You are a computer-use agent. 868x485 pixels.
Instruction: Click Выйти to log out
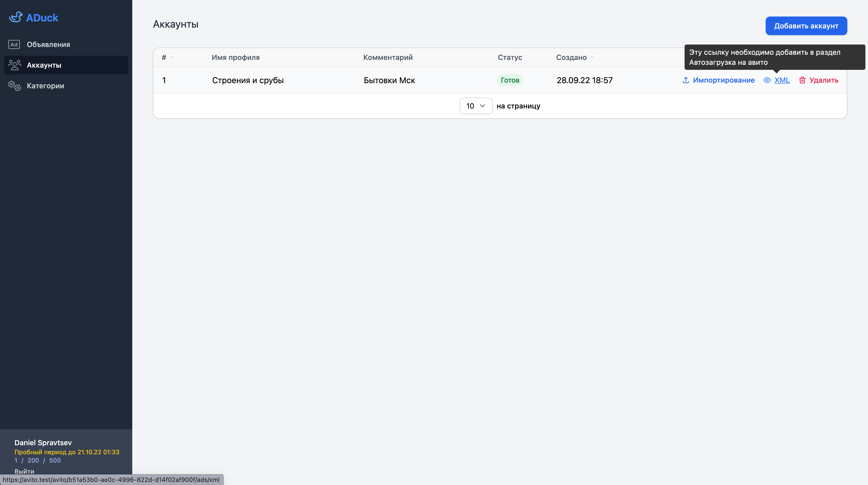pyautogui.click(x=24, y=472)
